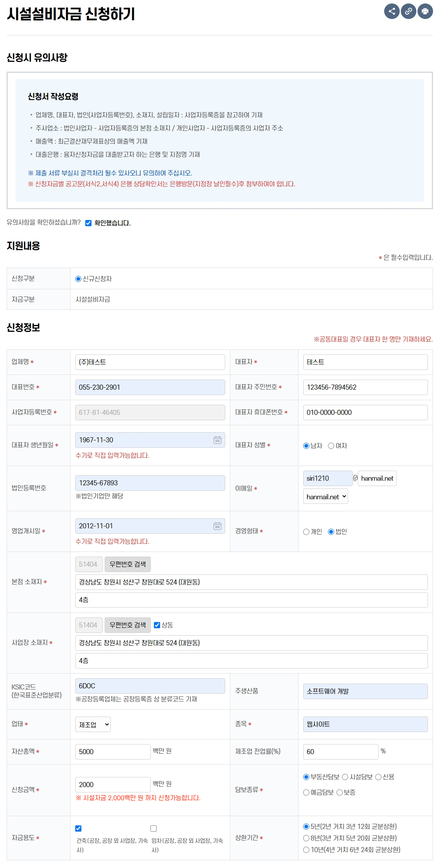Select 법인 for 경영형태
440x868 pixels.
[331, 532]
